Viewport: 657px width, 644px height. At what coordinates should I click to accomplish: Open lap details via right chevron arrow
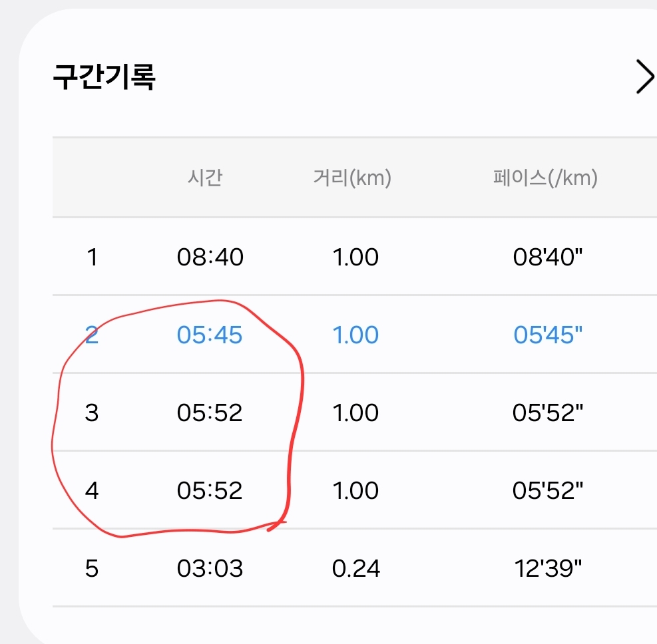pyautogui.click(x=645, y=77)
